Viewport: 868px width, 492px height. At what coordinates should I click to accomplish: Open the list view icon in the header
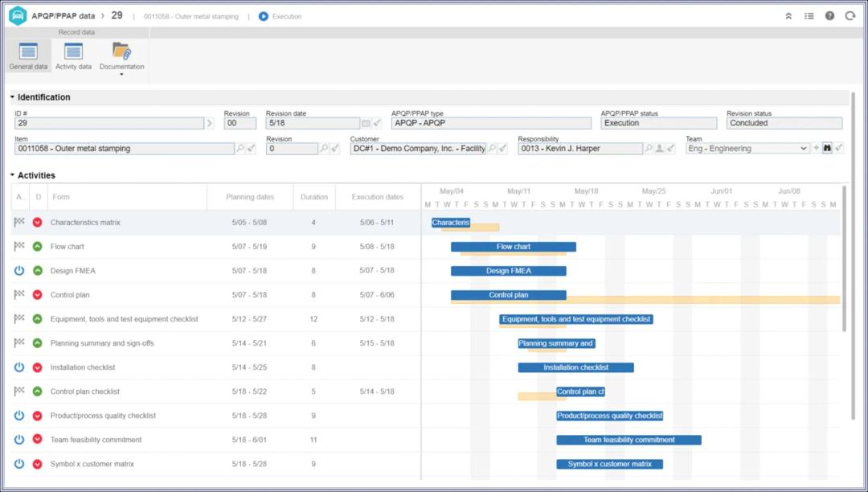click(x=809, y=16)
